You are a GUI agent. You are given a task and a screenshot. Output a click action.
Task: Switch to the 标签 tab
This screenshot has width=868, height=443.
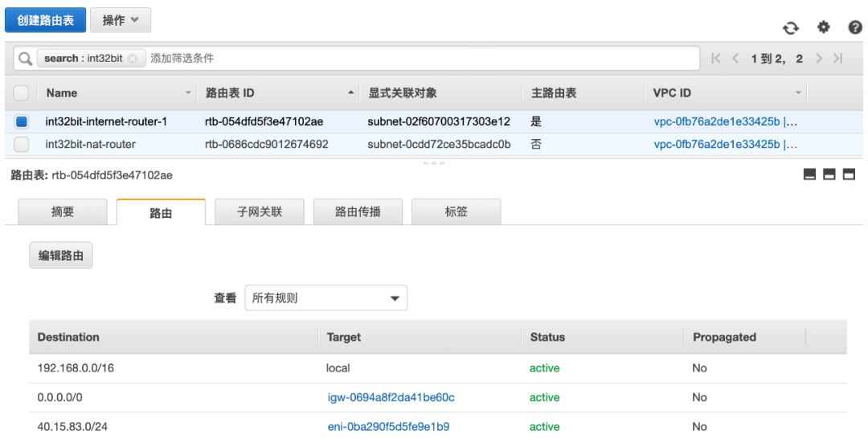(x=457, y=211)
